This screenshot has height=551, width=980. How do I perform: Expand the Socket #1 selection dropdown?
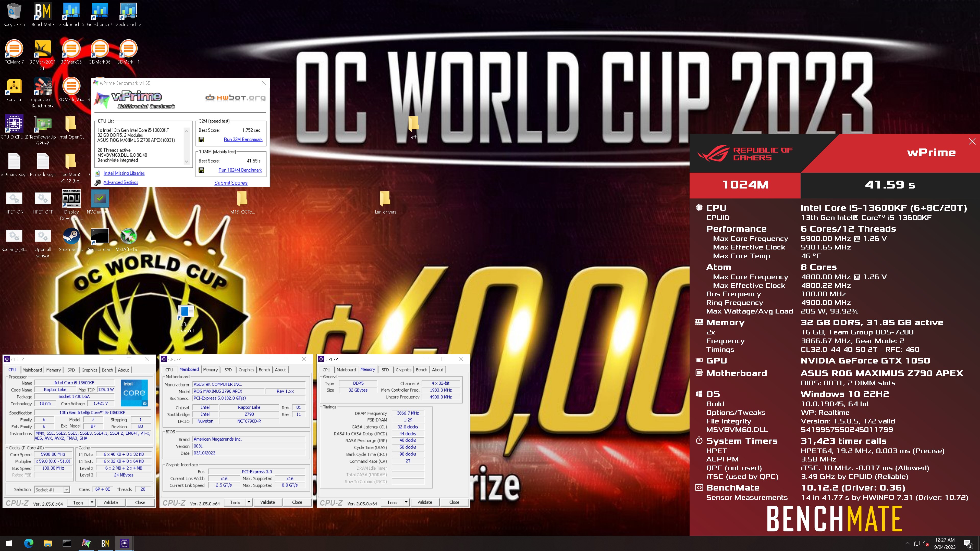click(67, 490)
